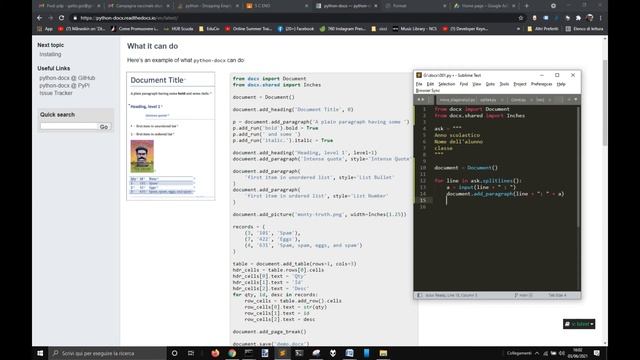Open the Issue Tracker link
The image size is (640, 360).
pyautogui.click(x=56, y=93)
